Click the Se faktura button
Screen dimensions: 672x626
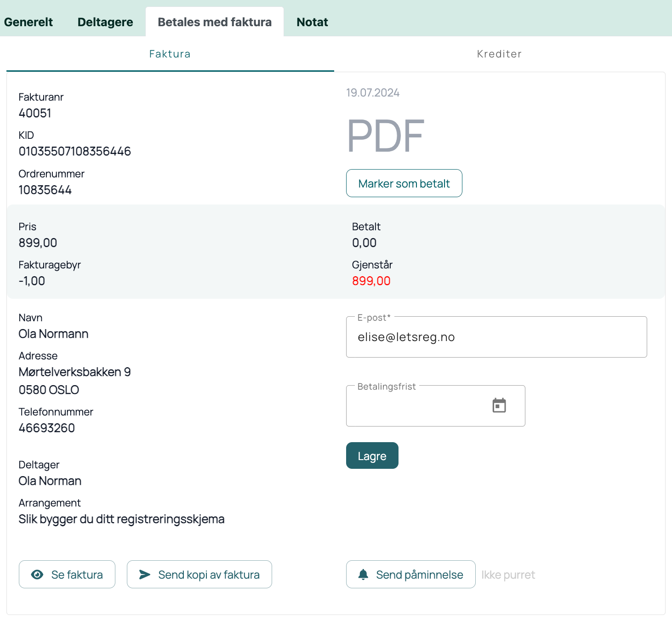pos(67,574)
